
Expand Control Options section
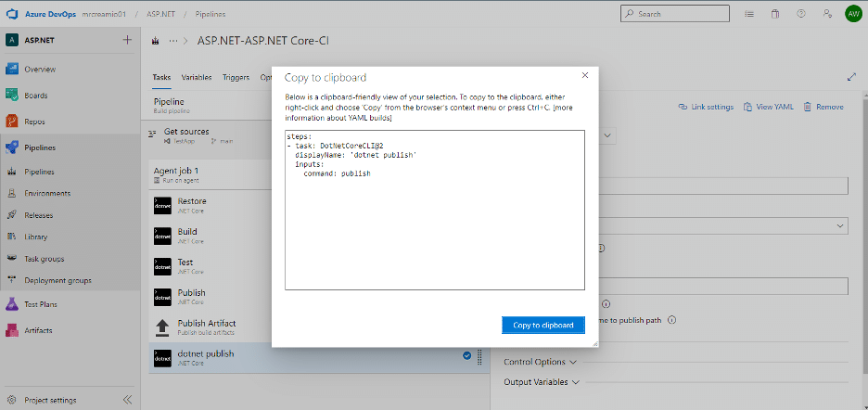[541, 362]
